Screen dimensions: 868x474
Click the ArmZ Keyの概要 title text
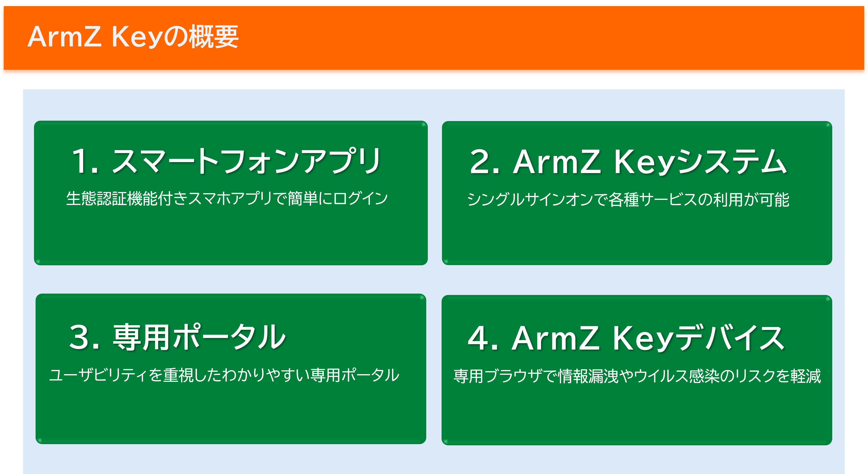(x=133, y=37)
